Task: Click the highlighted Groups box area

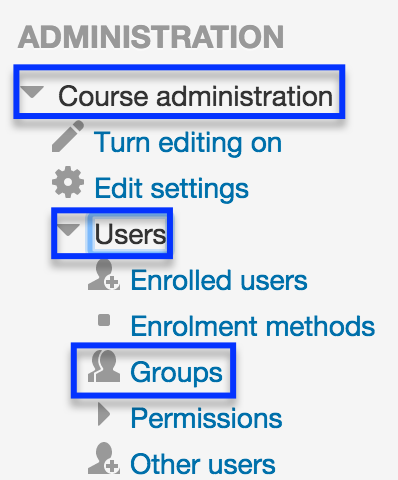Action: [x=153, y=370]
